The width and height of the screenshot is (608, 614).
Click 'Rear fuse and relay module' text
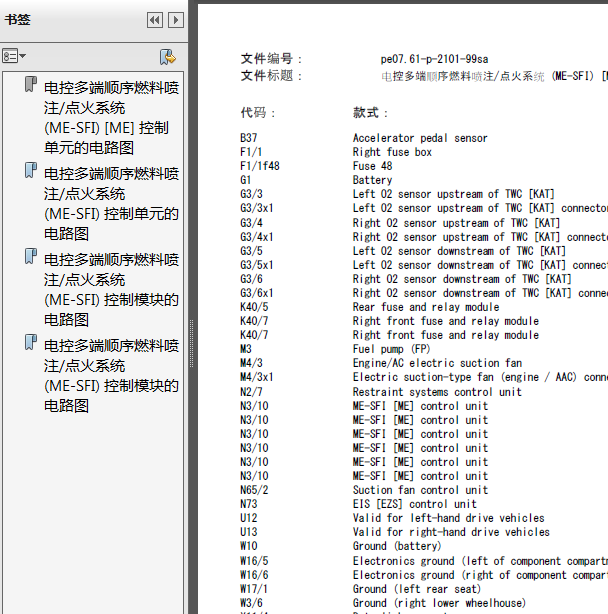pos(426,307)
